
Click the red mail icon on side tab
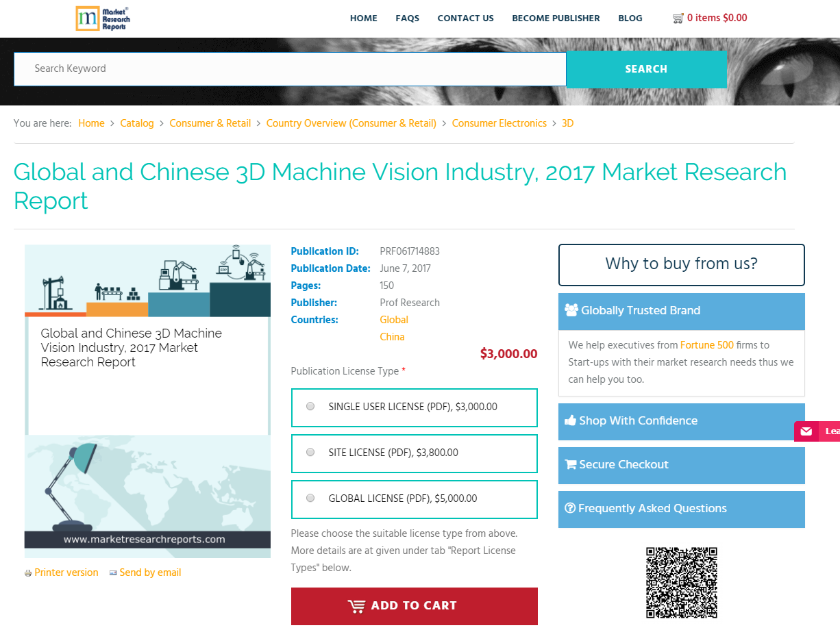click(x=806, y=431)
